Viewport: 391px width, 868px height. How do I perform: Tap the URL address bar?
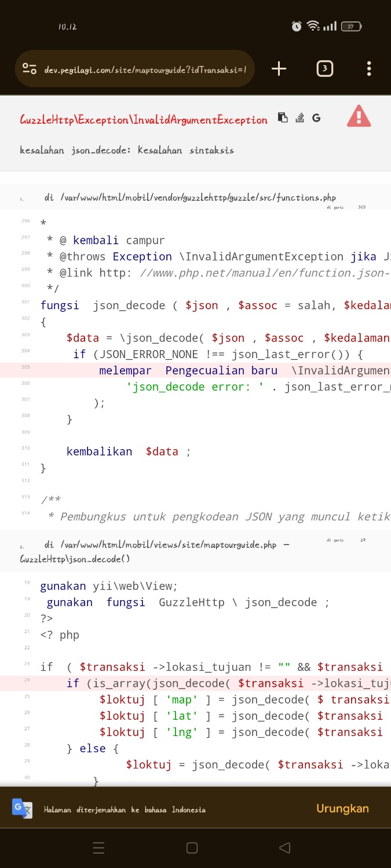point(145,69)
